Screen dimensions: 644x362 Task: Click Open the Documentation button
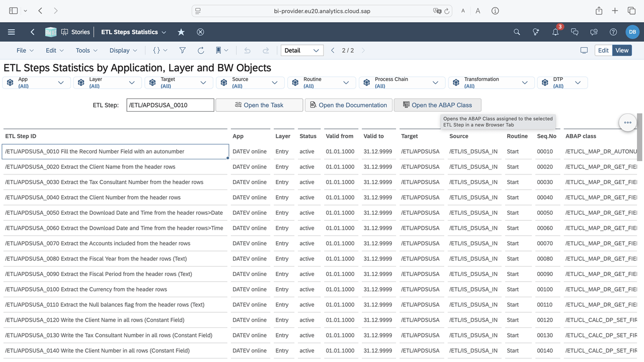[348, 105]
